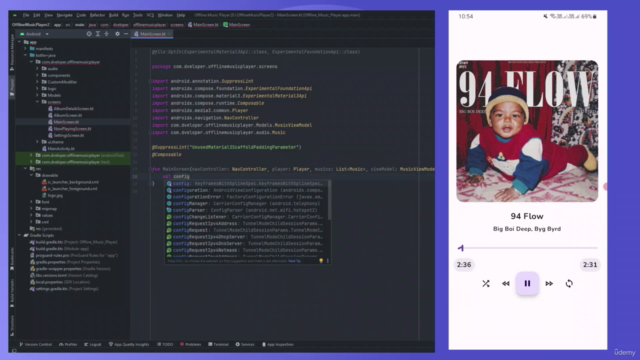Screen dimensions: 640x360
Task: Choose configManager suggestion in autocomplete popup
Action: (x=246, y=203)
